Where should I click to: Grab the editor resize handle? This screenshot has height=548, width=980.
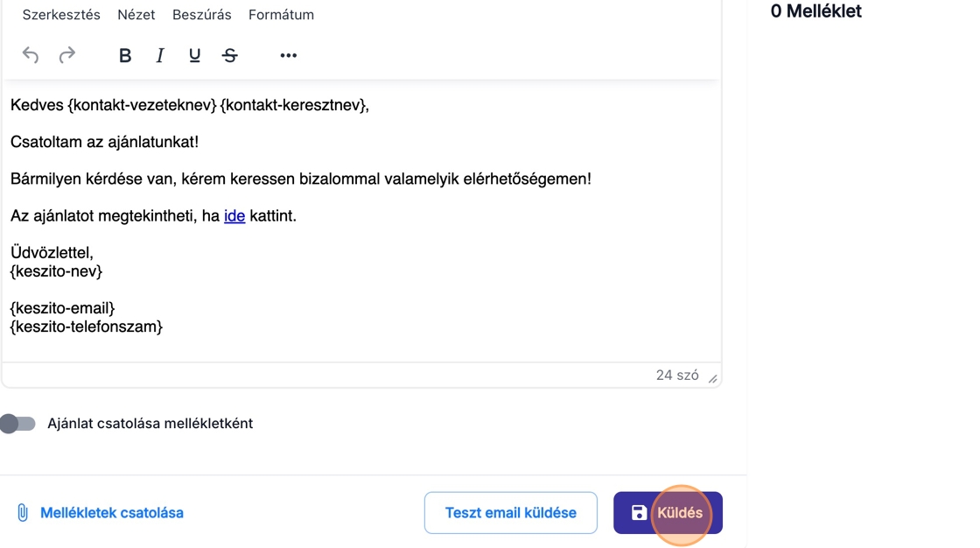(712, 378)
